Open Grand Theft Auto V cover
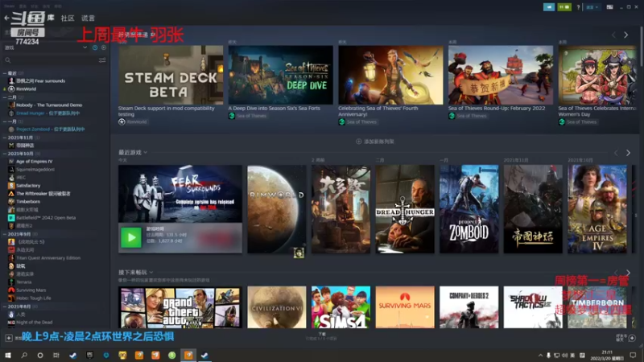 click(x=180, y=307)
